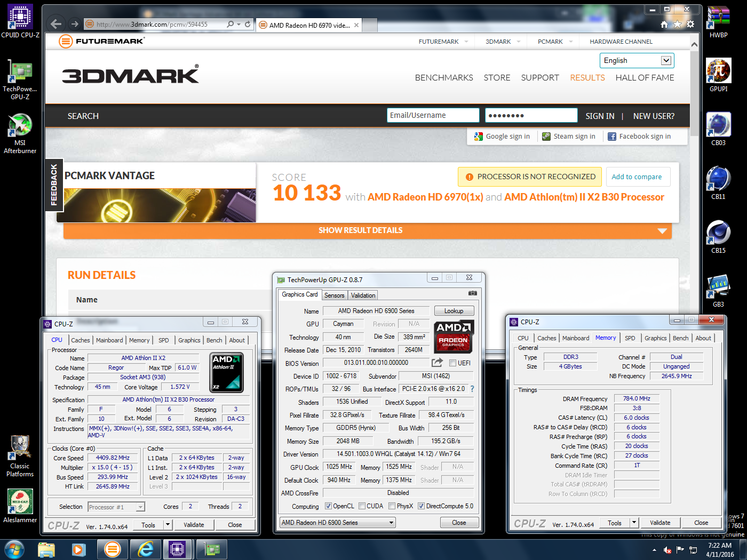
Task: Open Internet Explorer taskbar icon
Action: coord(145,549)
